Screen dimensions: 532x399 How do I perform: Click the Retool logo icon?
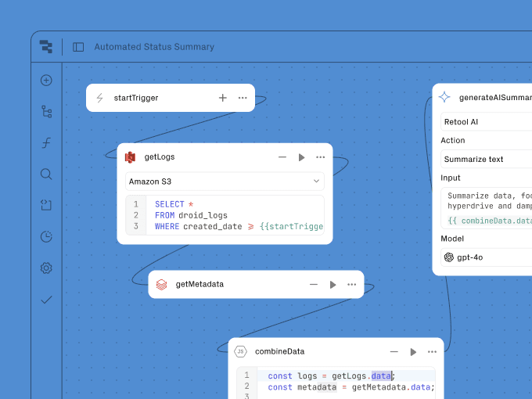click(x=46, y=46)
